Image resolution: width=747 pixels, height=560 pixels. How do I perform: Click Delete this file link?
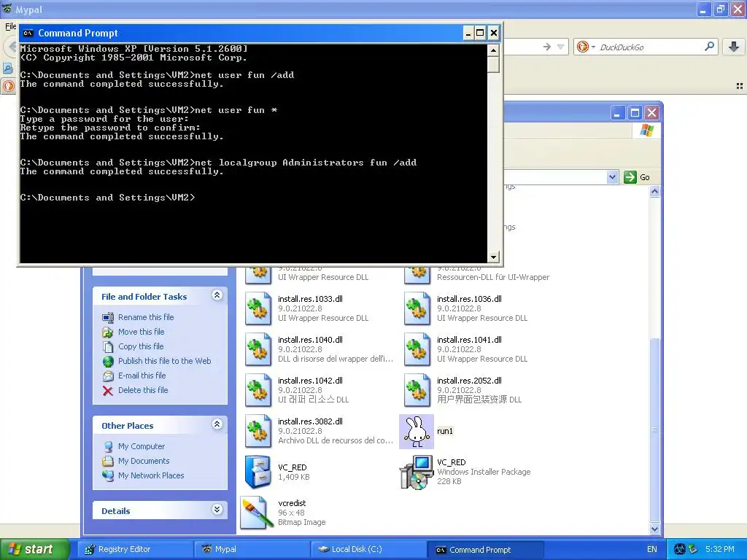click(x=143, y=390)
